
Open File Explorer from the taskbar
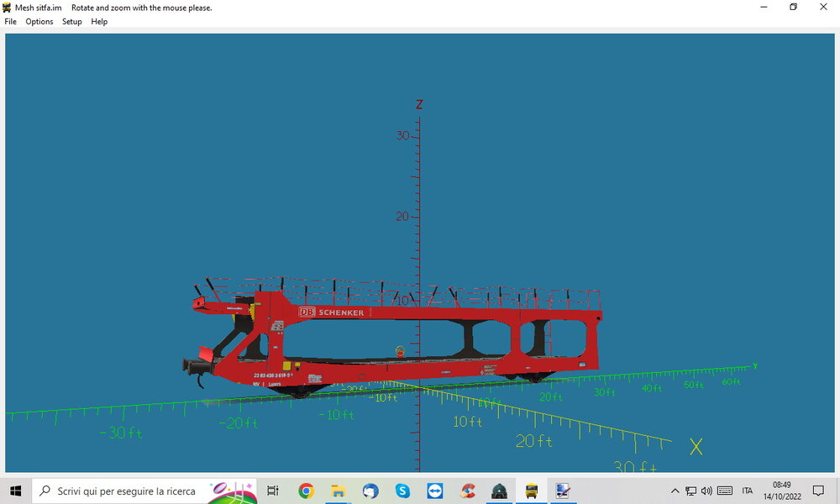[338, 491]
